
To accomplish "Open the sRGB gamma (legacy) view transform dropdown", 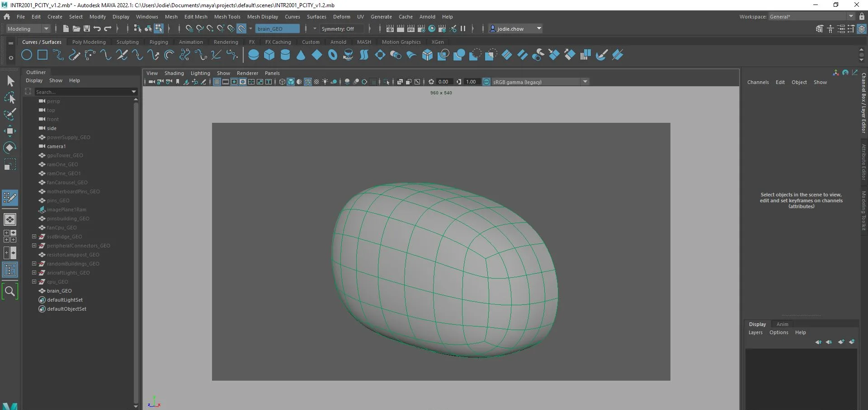I will (540, 82).
